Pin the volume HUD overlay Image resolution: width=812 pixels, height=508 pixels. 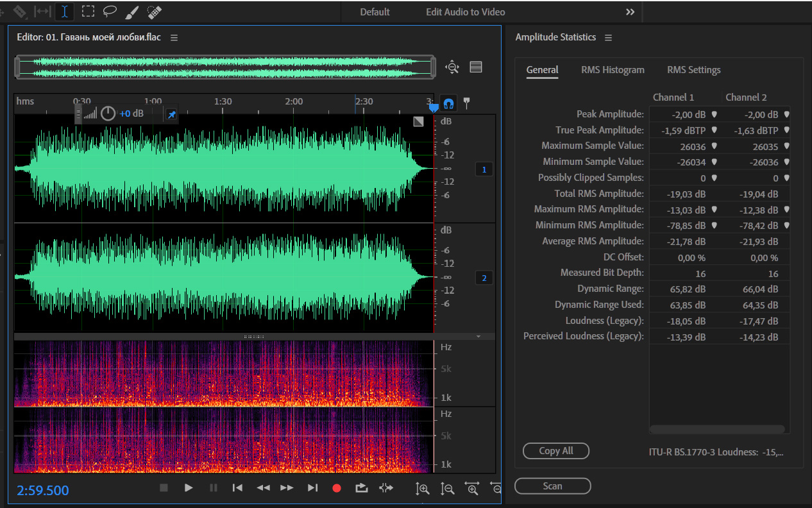171,114
